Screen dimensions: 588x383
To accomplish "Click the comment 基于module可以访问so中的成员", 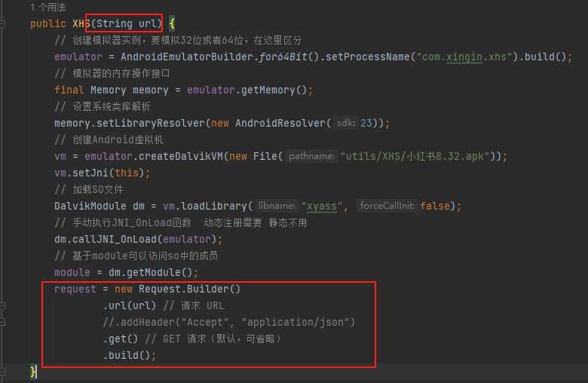I will point(136,256).
